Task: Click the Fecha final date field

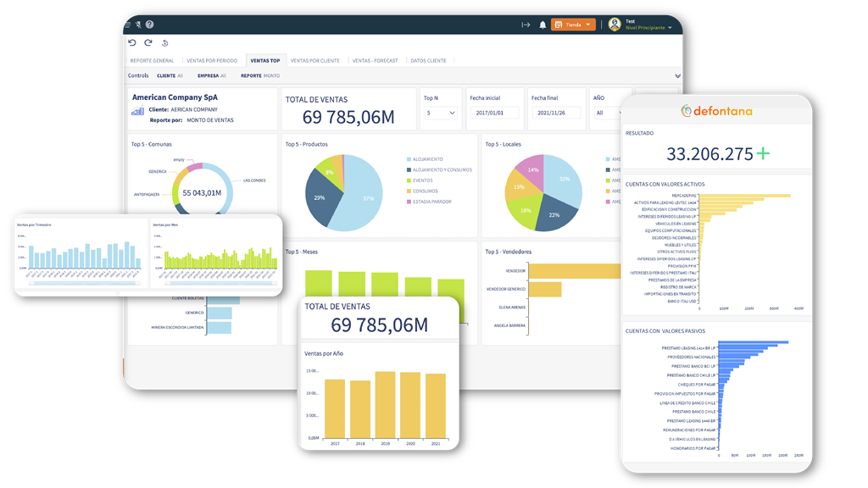Action: coord(556,113)
